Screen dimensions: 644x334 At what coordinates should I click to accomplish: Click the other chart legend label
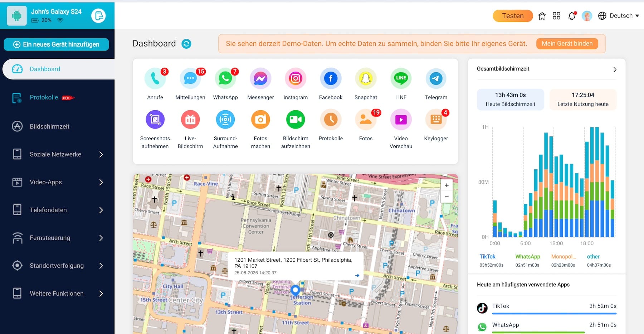[x=593, y=257]
